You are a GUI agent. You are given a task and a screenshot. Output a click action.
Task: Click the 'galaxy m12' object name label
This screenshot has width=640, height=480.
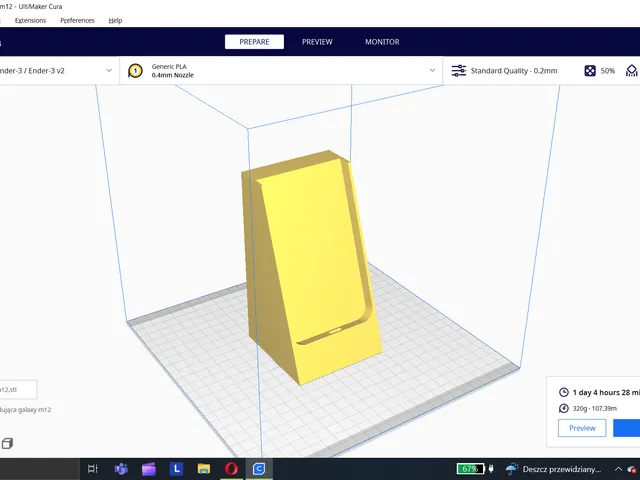pyautogui.click(x=25, y=409)
